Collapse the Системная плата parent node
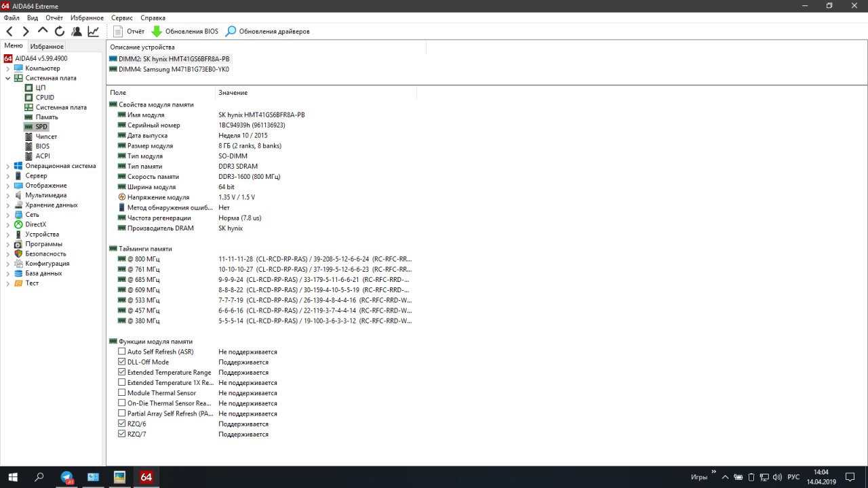Screen dimensions: 868x488 point(8,78)
